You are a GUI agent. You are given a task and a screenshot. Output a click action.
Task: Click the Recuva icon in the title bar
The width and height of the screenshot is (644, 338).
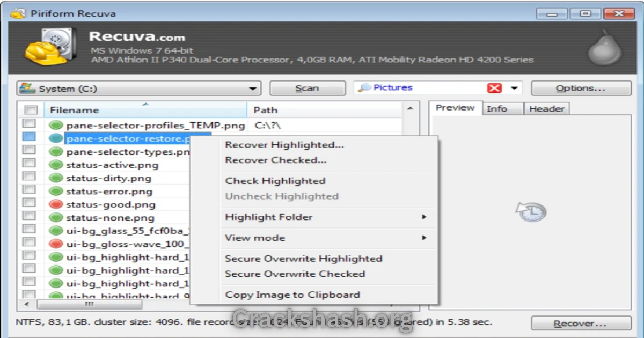(x=17, y=13)
